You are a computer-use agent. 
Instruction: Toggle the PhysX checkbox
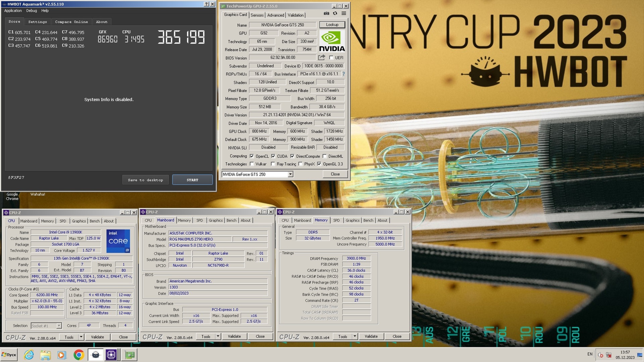301,164
